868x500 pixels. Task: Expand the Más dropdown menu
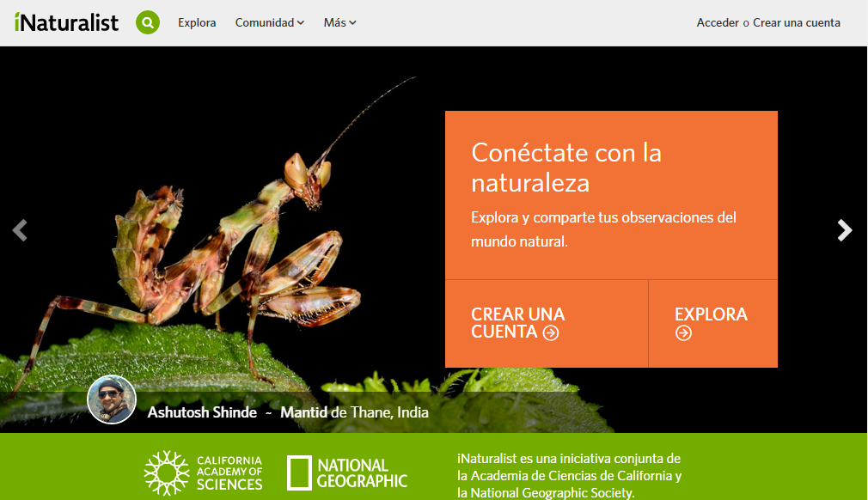[x=339, y=22]
